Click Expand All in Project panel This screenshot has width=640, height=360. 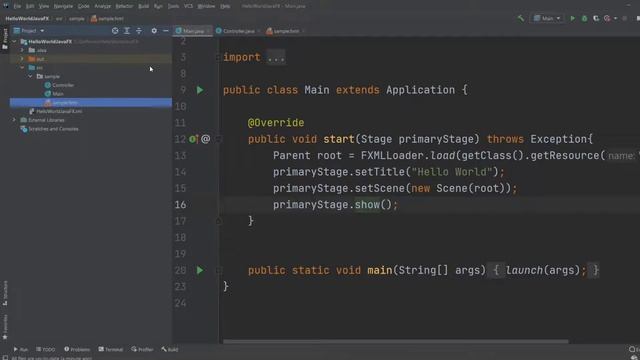click(127, 31)
